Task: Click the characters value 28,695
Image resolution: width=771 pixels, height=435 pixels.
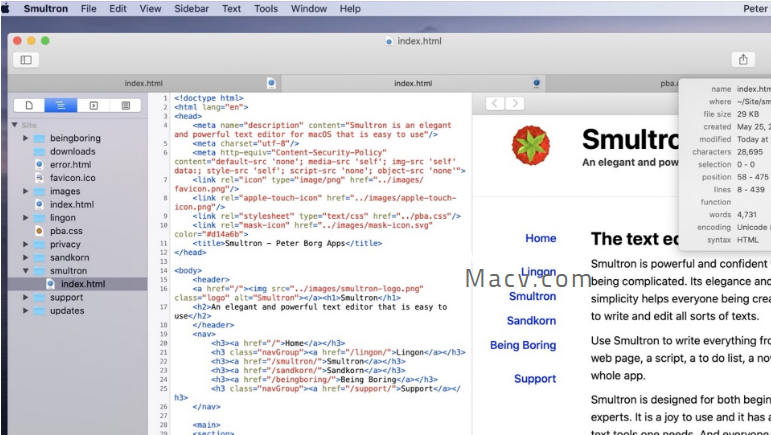Action: pos(750,152)
